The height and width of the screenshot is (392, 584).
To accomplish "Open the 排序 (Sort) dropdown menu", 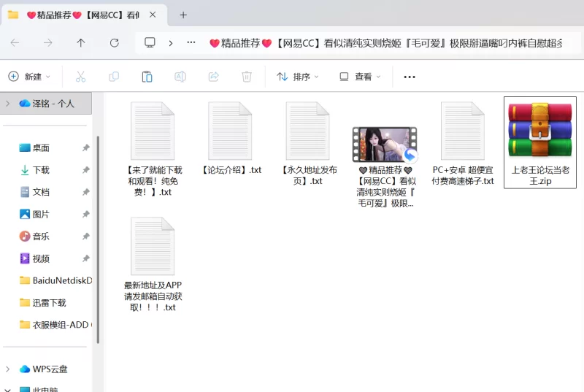I will pos(298,77).
